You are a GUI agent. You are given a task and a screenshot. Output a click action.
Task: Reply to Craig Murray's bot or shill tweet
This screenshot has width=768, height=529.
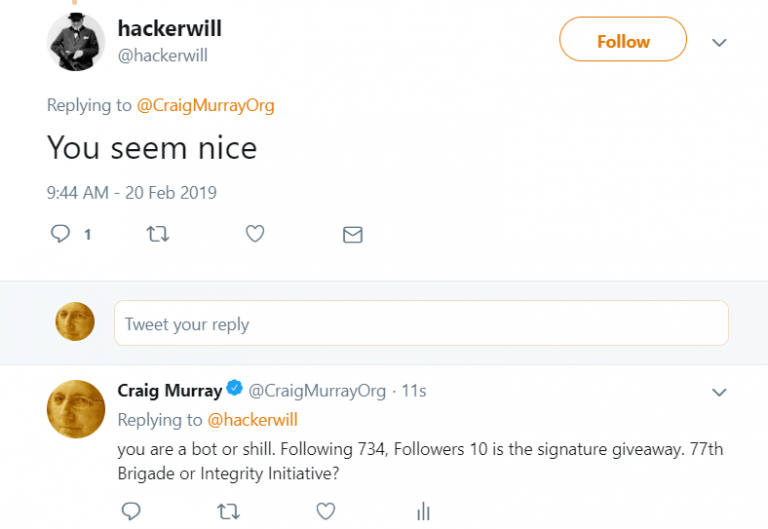coord(131,511)
